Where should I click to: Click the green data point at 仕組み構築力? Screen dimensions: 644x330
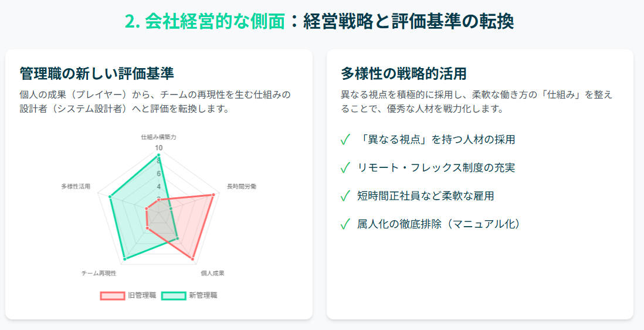point(158,155)
